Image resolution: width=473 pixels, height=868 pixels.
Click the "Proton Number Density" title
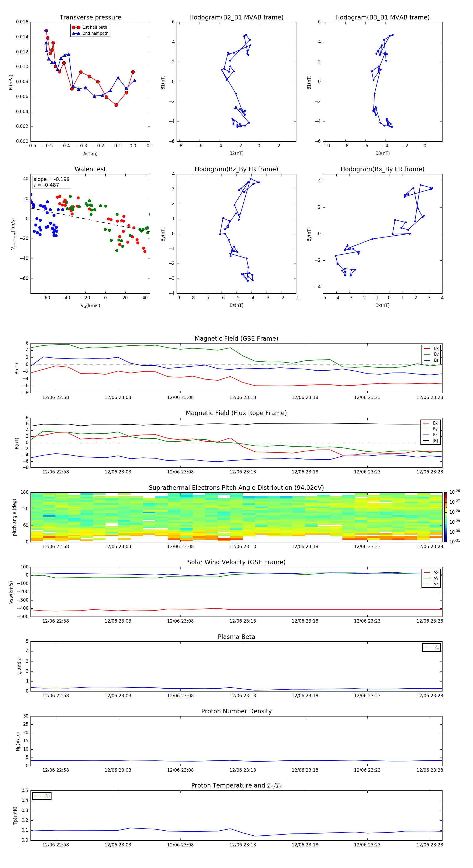pyautogui.click(x=236, y=712)
